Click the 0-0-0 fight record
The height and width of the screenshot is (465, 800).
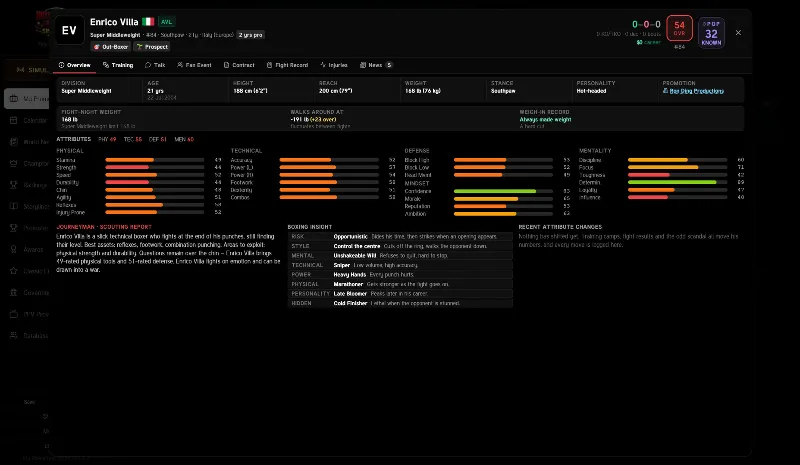click(646, 24)
